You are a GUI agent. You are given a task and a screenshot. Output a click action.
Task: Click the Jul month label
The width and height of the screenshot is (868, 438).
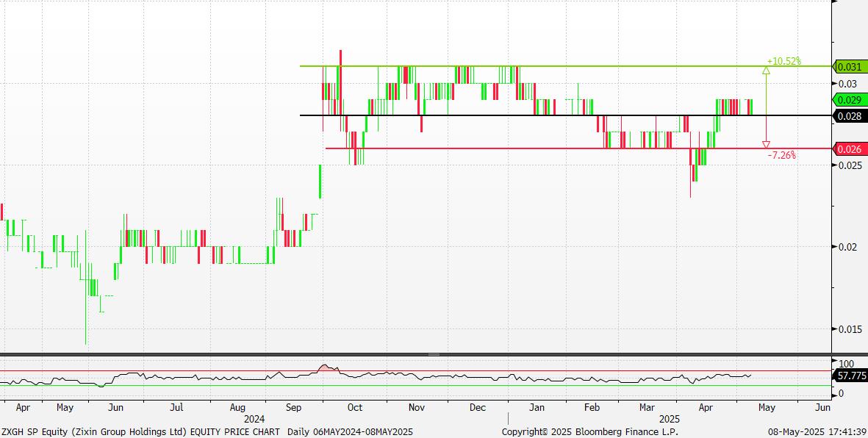coord(176,408)
